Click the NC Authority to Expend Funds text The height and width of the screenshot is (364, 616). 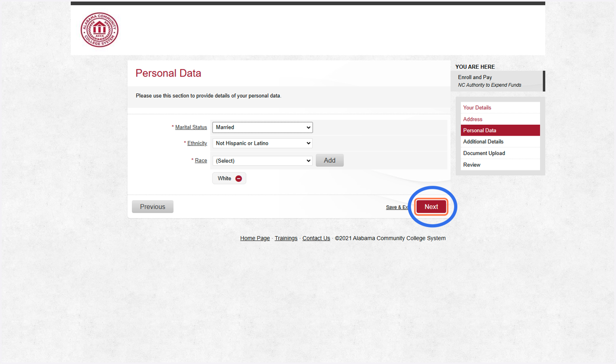pos(489,85)
